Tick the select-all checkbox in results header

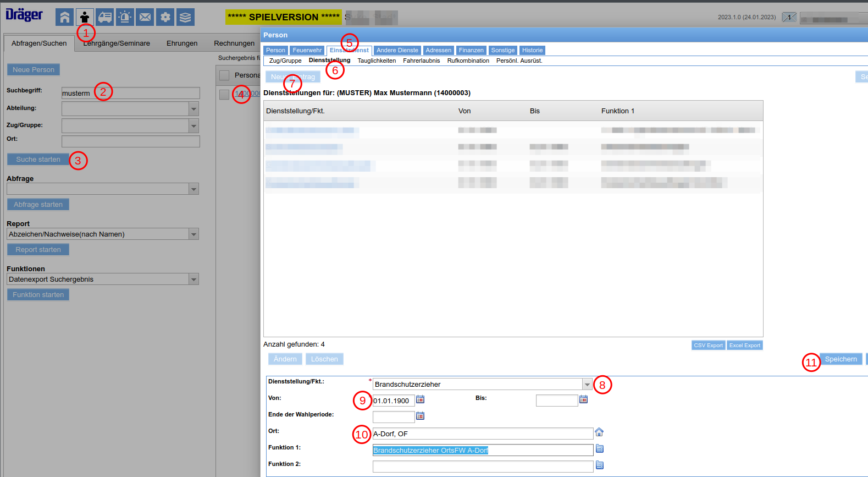224,75
